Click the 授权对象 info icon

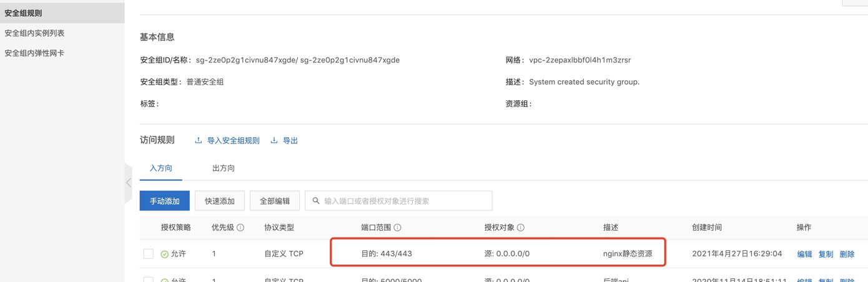[521, 228]
